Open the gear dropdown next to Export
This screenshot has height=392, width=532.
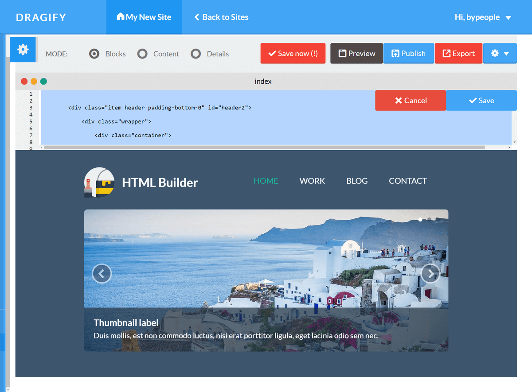500,53
